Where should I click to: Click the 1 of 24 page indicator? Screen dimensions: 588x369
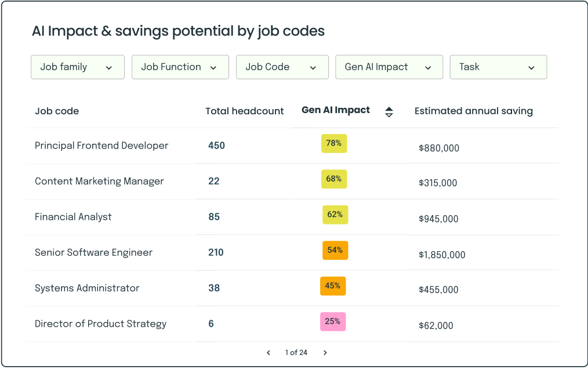[x=296, y=353]
